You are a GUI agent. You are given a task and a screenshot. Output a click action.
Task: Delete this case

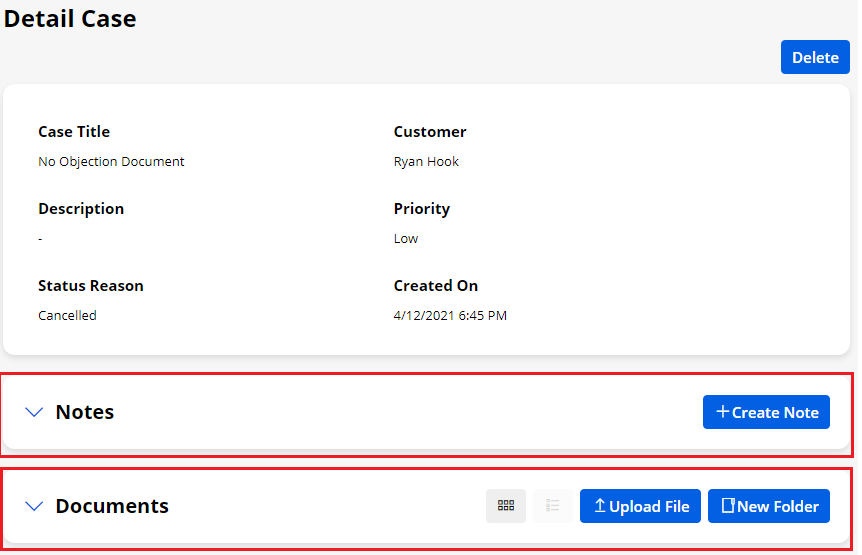tap(814, 57)
